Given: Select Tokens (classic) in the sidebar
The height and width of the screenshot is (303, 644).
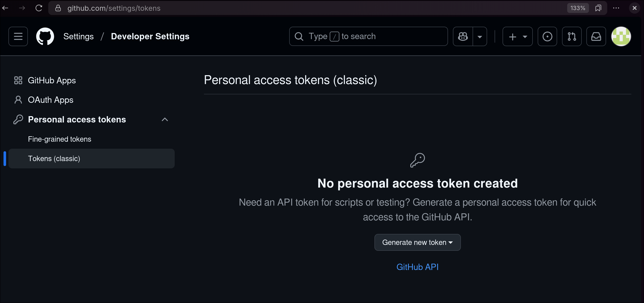Looking at the screenshot, I should tap(54, 159).
